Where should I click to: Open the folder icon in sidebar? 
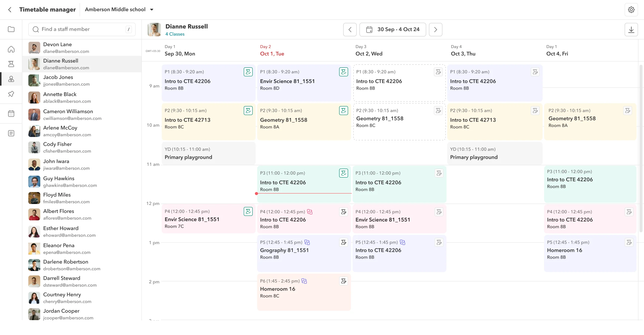(x=11, y=29)
